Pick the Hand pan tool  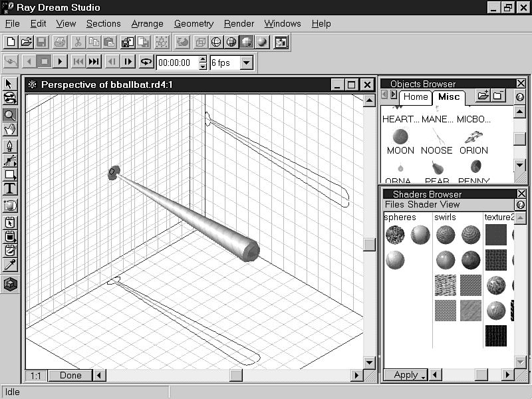pyautogui.click(x=10, y=129)
